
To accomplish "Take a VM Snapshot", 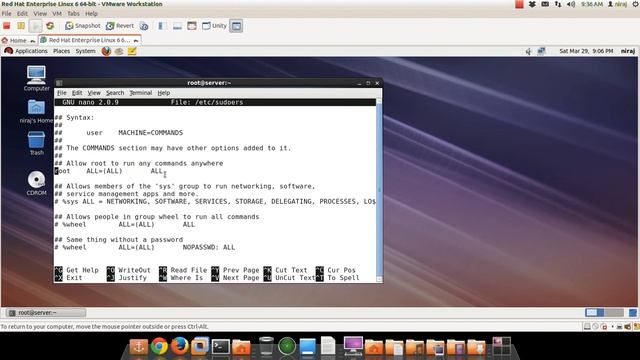I will 82,26.
